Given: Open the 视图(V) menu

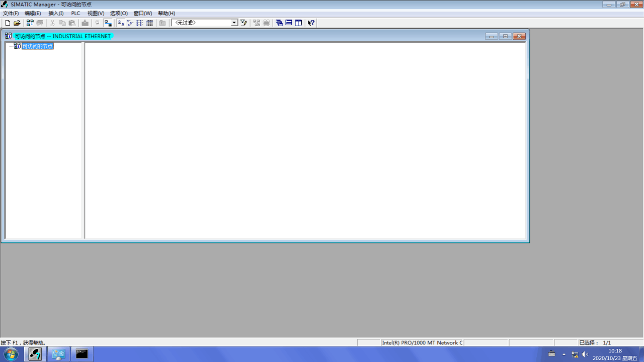Looking at the screenshot, I should pos(96,13).
